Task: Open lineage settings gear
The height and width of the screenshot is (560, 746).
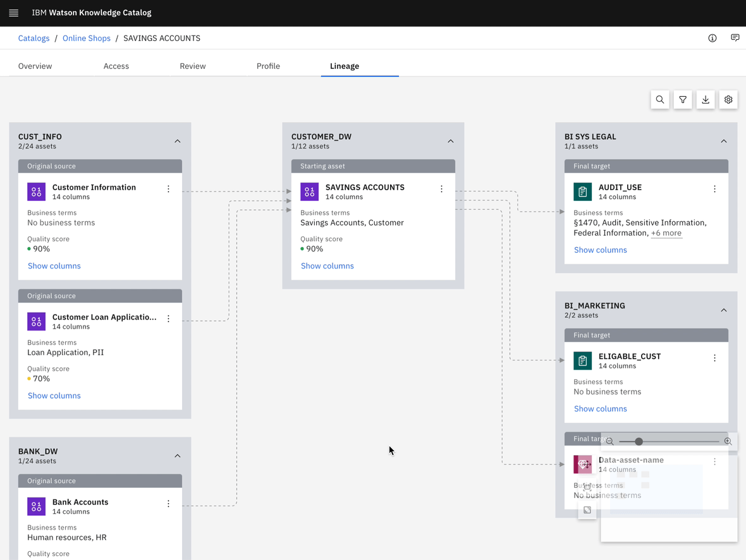Action: [x=728, y=100]
